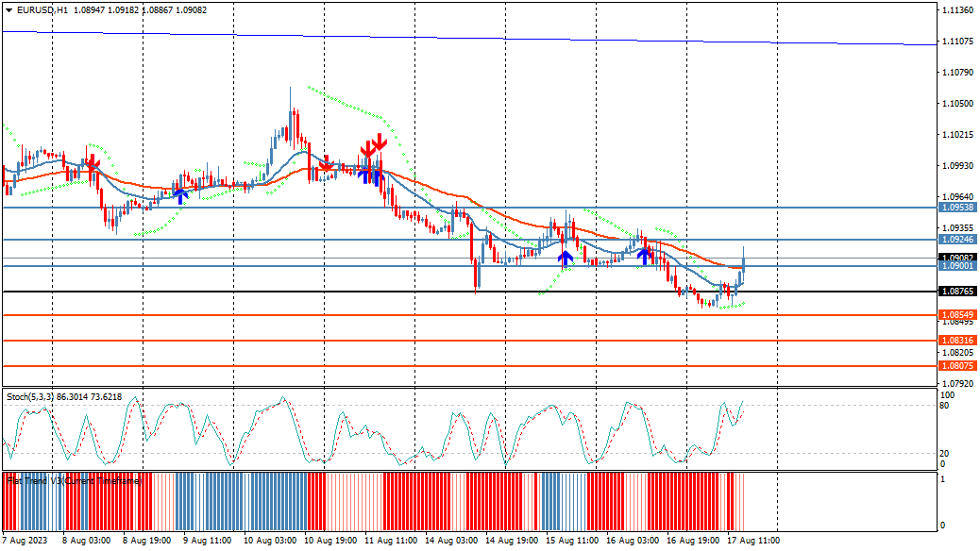Select the 14 Aug 19:00 time axis label
Viewport: 980px width, 551px height.
512,541
